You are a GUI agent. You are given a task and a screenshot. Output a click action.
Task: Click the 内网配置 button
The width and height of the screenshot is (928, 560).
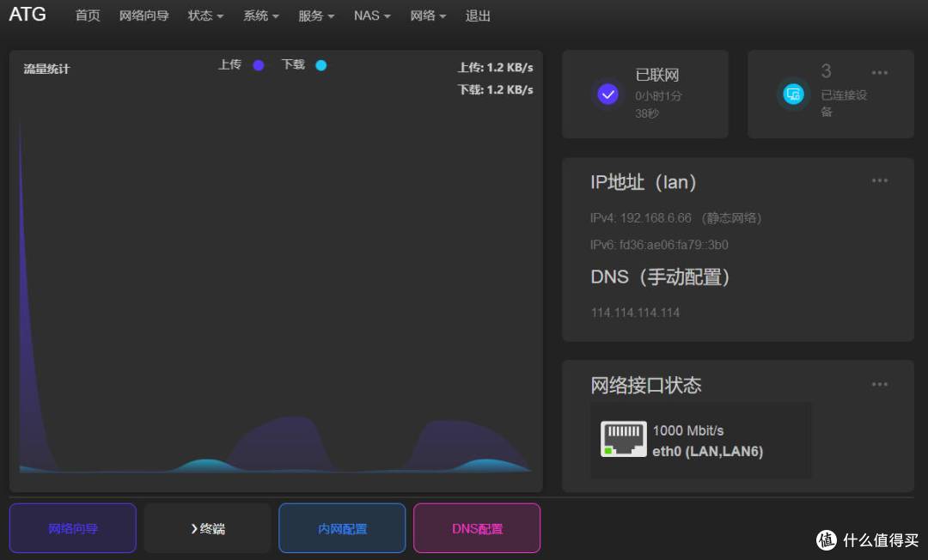(x=342, y=528)
